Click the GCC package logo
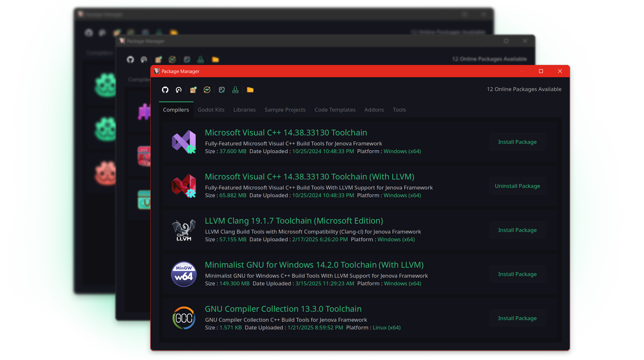 [x=184, y=318]
